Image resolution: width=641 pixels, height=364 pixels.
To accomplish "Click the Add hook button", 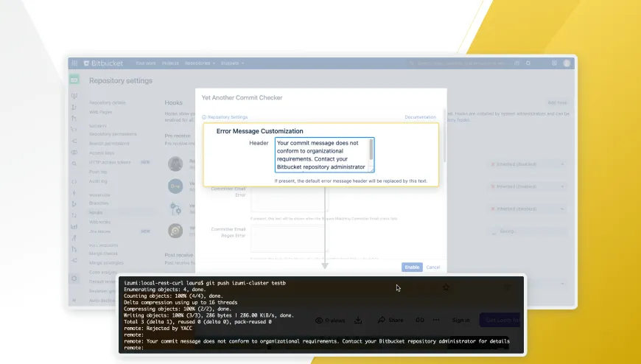I will (557, 102).
